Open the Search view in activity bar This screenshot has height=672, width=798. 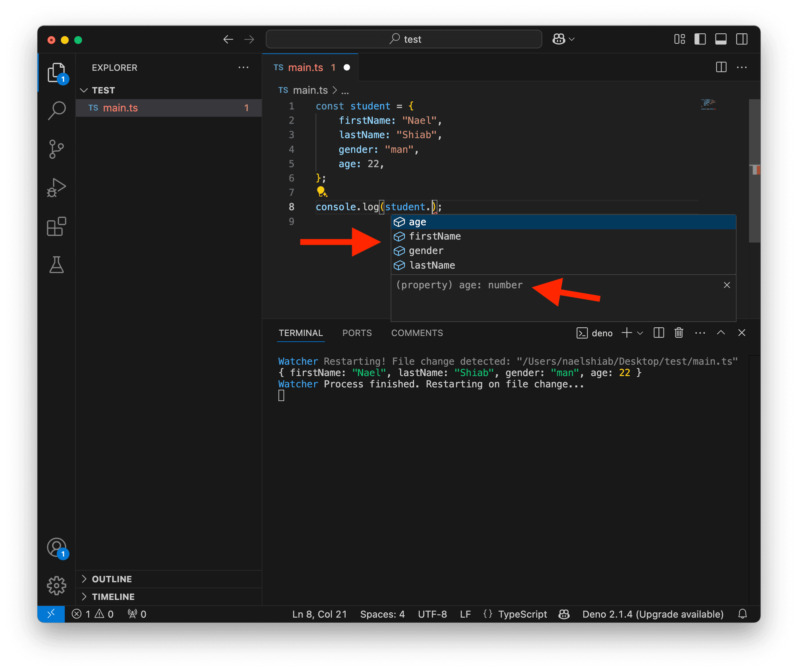57,110
